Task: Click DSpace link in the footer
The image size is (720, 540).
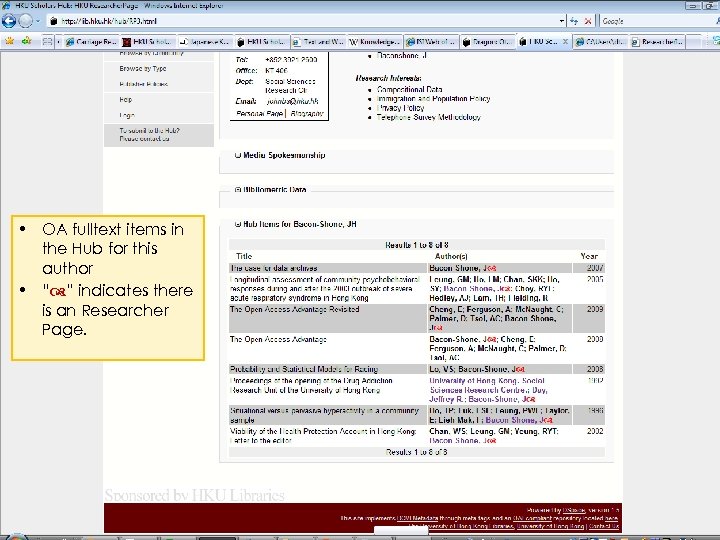Action: pyautogui.click(x=574, y=510)
